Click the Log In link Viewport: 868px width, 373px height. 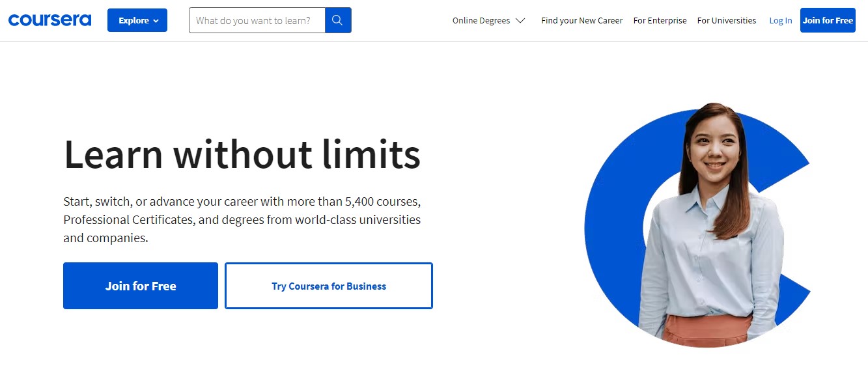pyautogui.click(x=780, y=20)
